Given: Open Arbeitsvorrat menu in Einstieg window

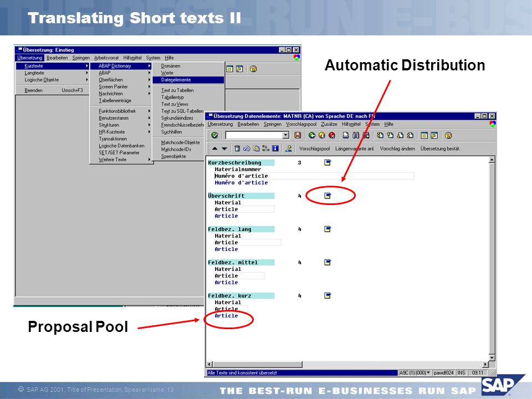Looking at the screenshot, I should [x=106, y=58].
